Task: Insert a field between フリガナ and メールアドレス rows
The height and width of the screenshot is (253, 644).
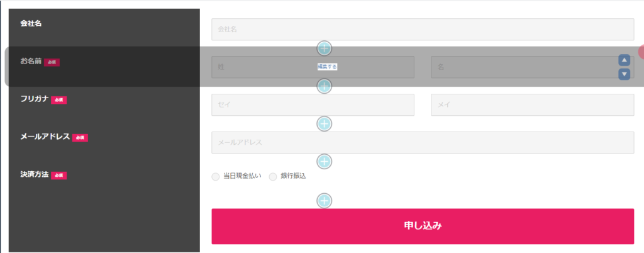Action: point(324,123)
